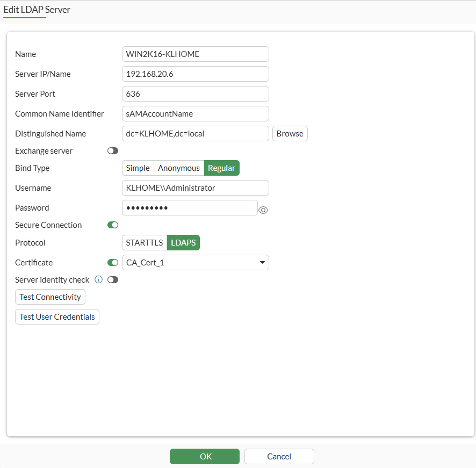Click the Browse button for Distinguished Name
Image resolution: width=476 pixels, height=468 pixels.
(290, 133)
